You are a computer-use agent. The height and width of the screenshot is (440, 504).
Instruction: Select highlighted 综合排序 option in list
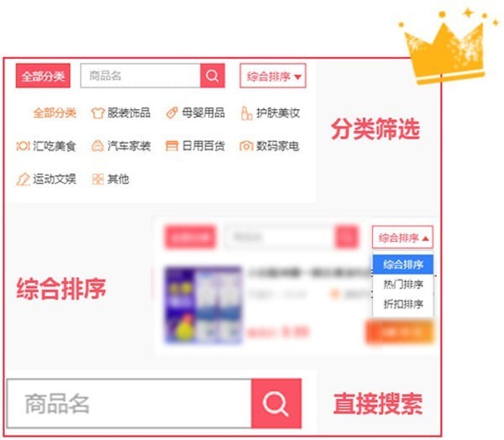403,265
